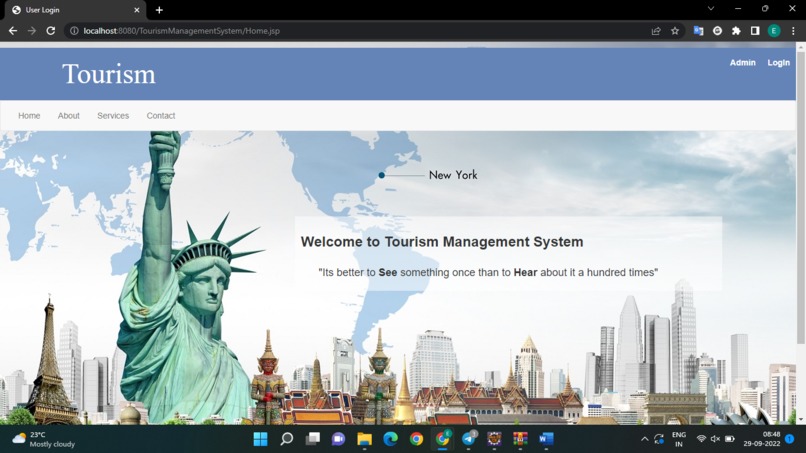Open the Google Translate extension icon
This screenshot has width=806, height=453.
698,31
